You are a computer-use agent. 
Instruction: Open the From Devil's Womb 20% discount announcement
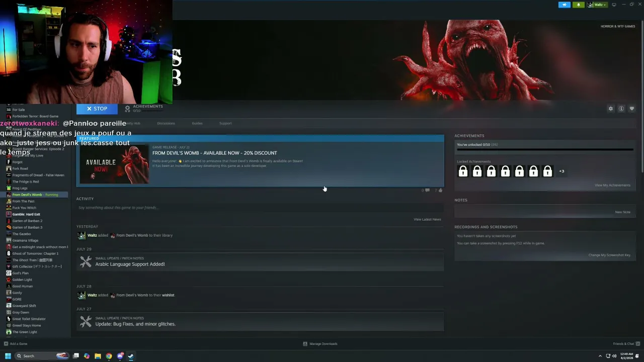point(214,153)
